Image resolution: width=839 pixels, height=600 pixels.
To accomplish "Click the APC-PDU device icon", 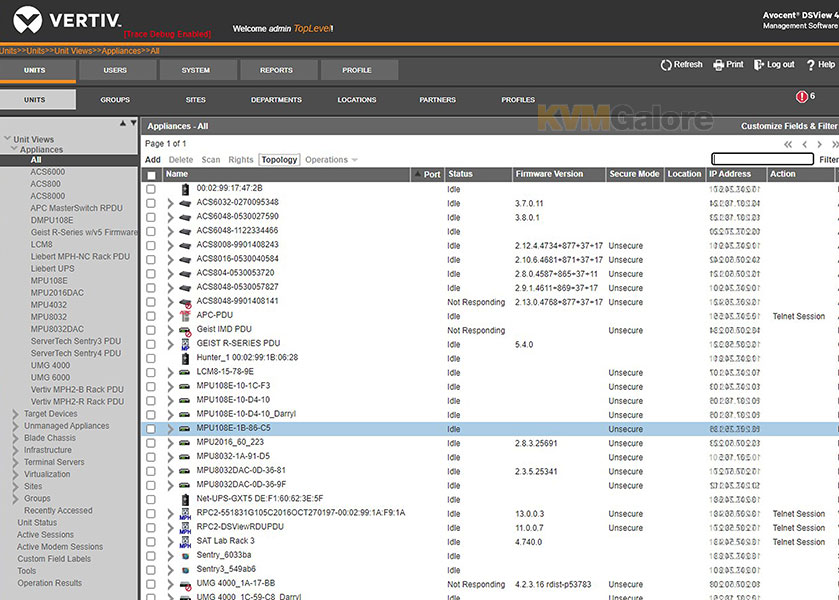I will tap(185, 316).
